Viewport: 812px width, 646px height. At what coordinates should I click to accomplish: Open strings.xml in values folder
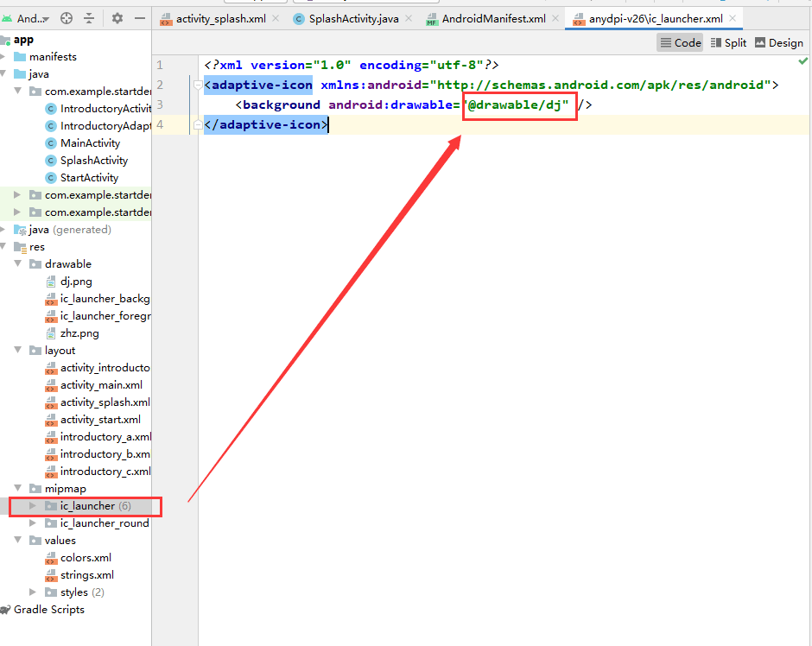[87, 575]
